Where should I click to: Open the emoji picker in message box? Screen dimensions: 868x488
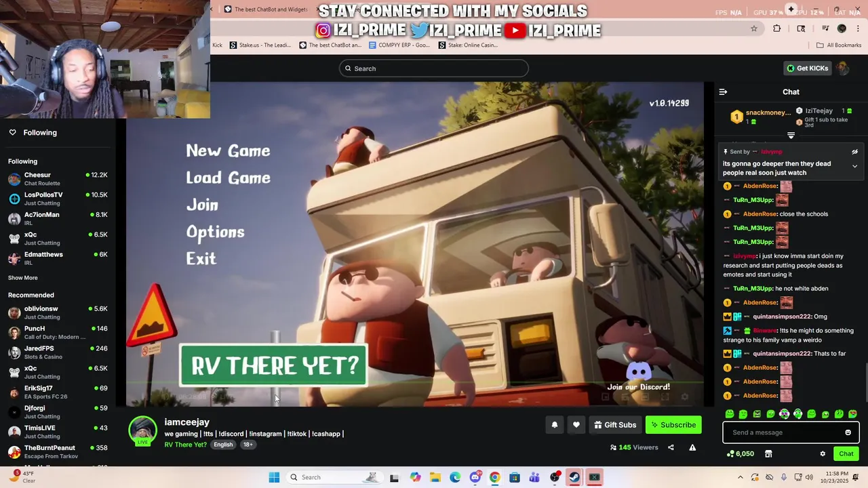(848, 432)
